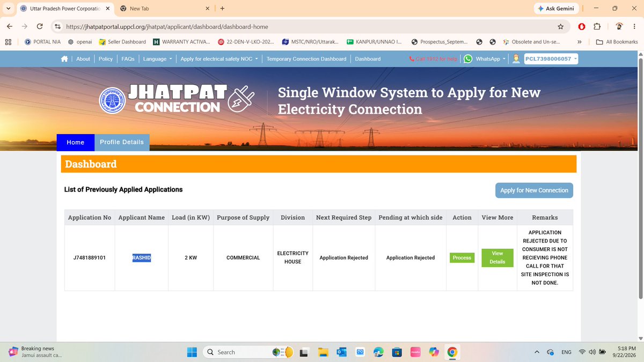
Task: Click the Home icon in portal navbar
Action: [x=64, y=59]
